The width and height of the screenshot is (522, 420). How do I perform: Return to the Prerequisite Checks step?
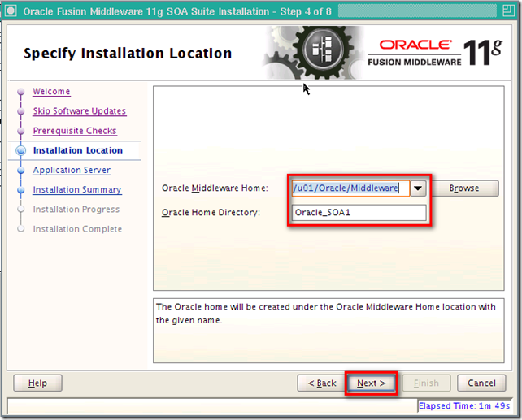(x=75, y=131)
